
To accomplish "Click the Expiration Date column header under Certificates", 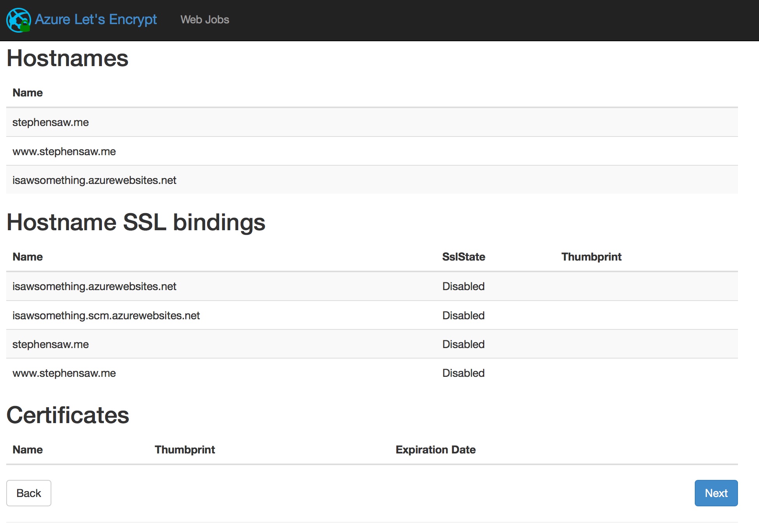I will coord(435,450).
